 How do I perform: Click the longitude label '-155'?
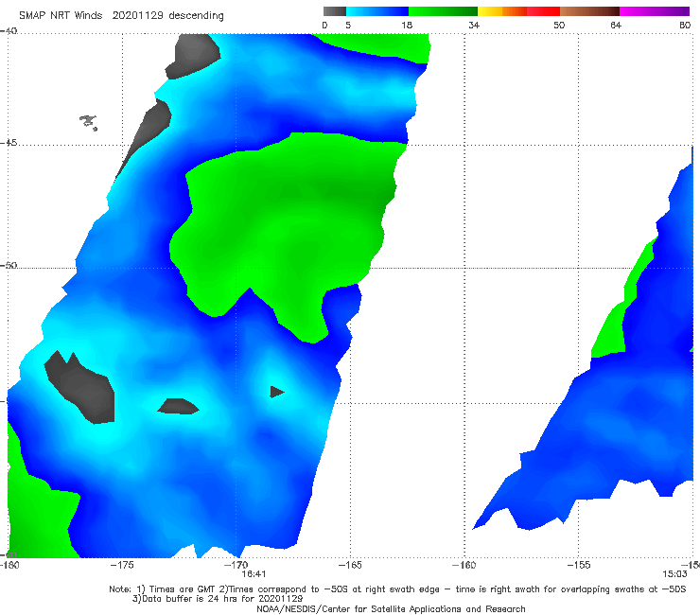coord(579,565)
